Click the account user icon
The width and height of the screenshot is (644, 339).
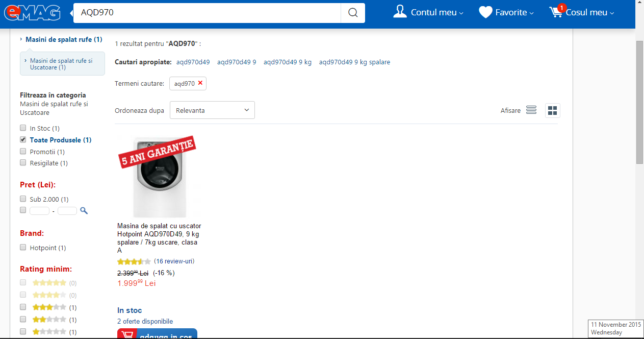400,12
